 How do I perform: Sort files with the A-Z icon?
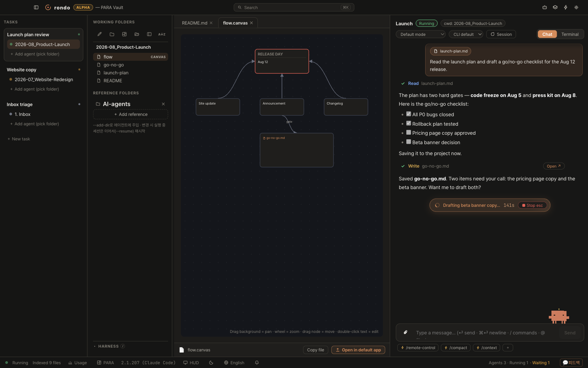[x=162, y=34]
